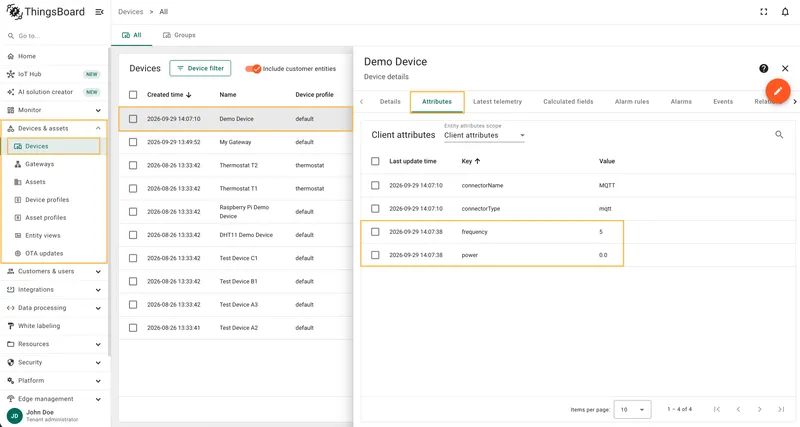
Task: Select Devices in the sidebar
Action: click(54, 146)
